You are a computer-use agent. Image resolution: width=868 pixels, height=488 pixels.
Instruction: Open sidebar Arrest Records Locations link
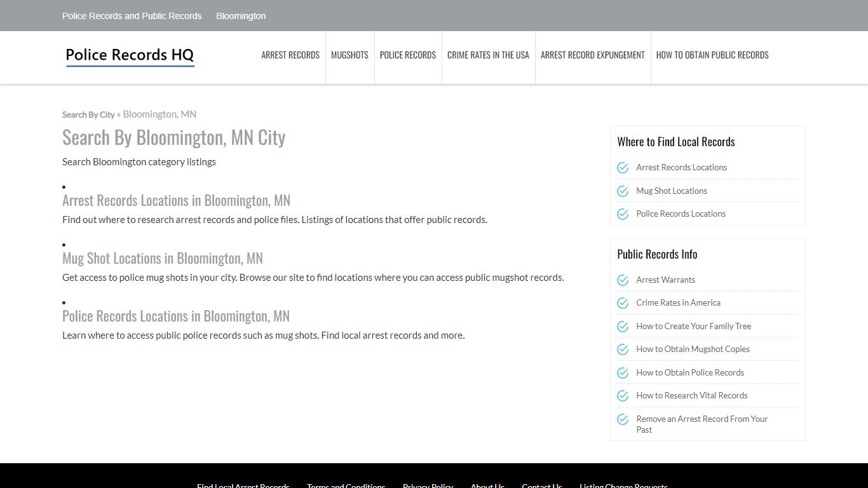(x=681, y=168)
